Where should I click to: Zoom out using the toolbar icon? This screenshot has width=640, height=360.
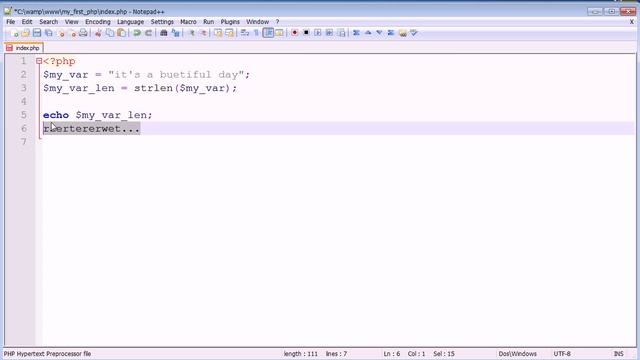203,33
